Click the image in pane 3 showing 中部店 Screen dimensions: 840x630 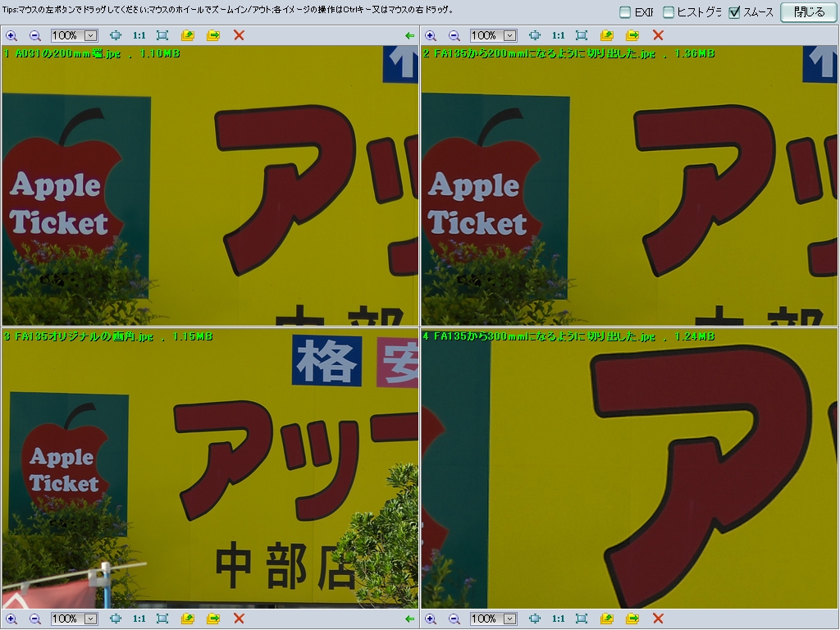[x=210, y=468]
